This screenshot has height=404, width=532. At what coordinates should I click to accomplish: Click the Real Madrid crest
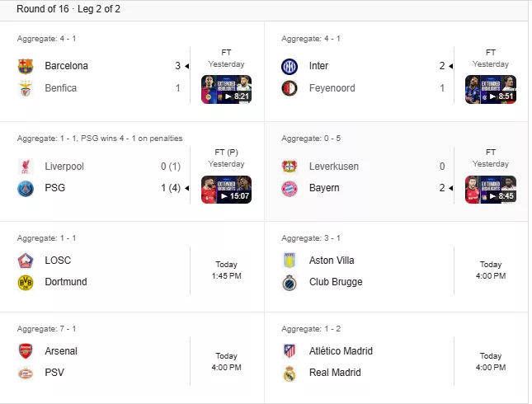[290, 373]
